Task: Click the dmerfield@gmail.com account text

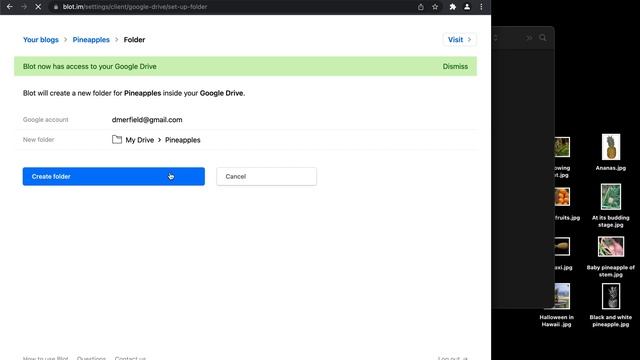Action: coord(147,120)
